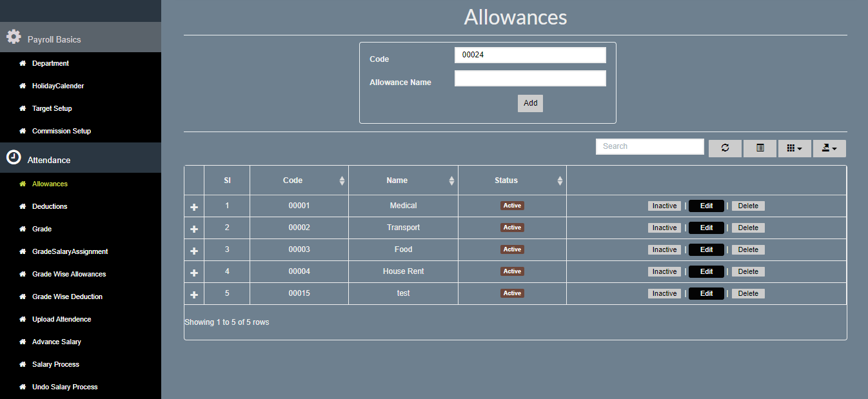The image size is (868, 399).
Task: Delete the Medical allowance
Action: coord(748,206)
